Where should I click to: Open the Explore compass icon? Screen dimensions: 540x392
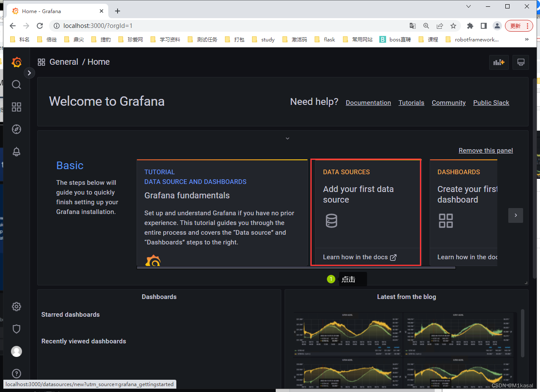coord(16,129)
